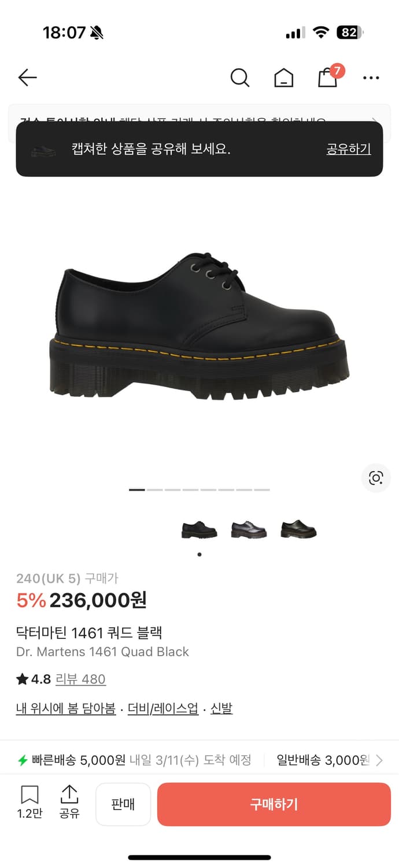Expand the delivery options chevron
The width and height of the screenshot is (399, 868).
[379, 760]
